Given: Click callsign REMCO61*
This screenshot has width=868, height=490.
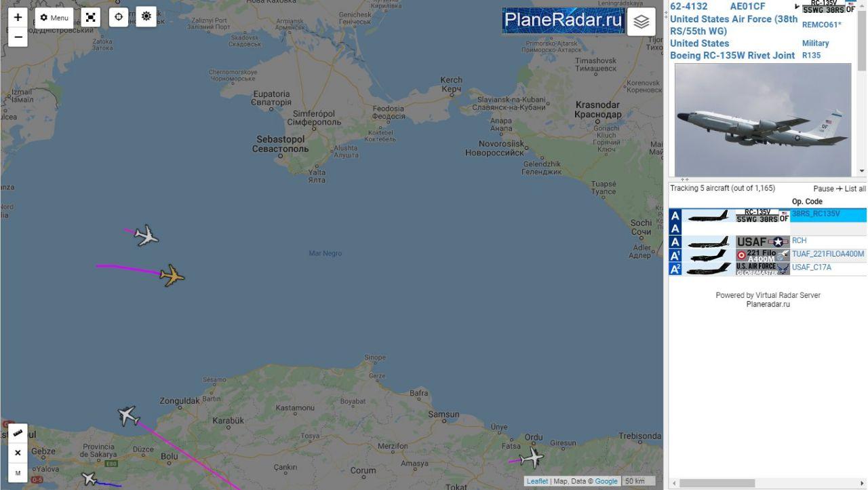Looking at the screenshot, I should (821, 25).
